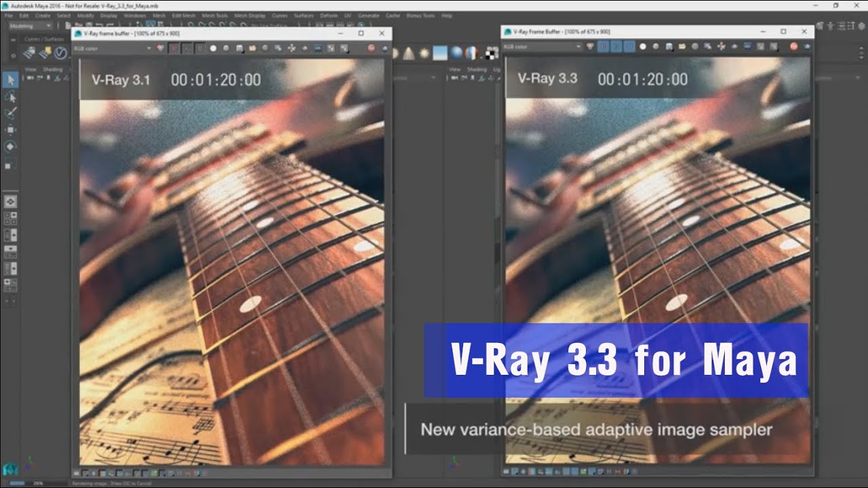
Task: Select the Scale tool in Maya toolbox
Action: pyautogui.click(x=10, y=163)
